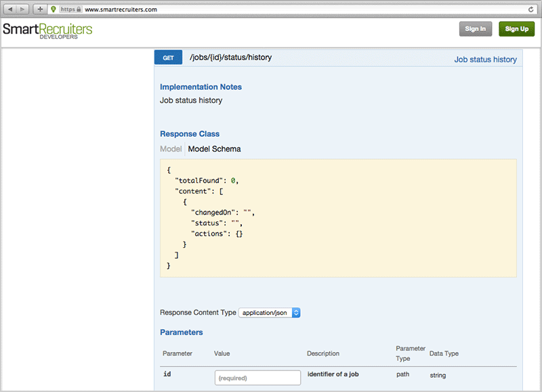
Task: Click the browser back arrow button
Action: [x=12, y=9]
